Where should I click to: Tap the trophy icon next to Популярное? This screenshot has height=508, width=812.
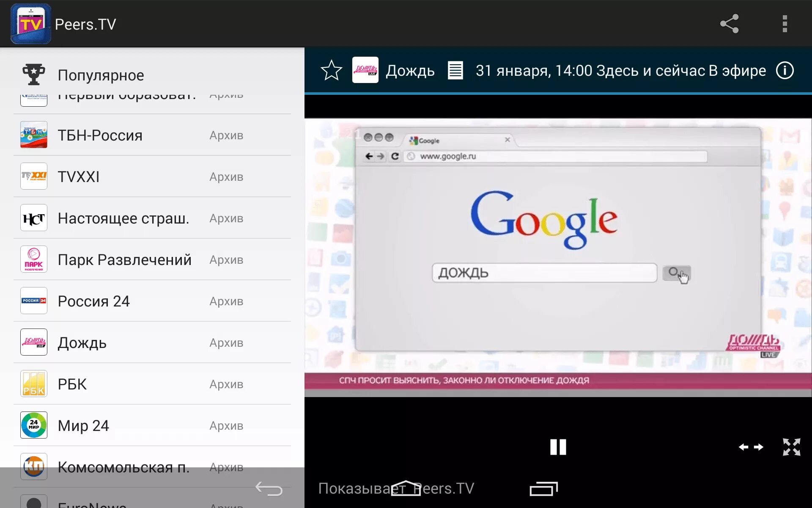pos(34,75)
